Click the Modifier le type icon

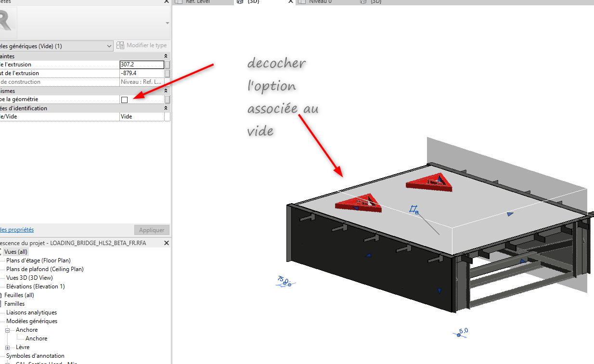[x=120, y=46]
